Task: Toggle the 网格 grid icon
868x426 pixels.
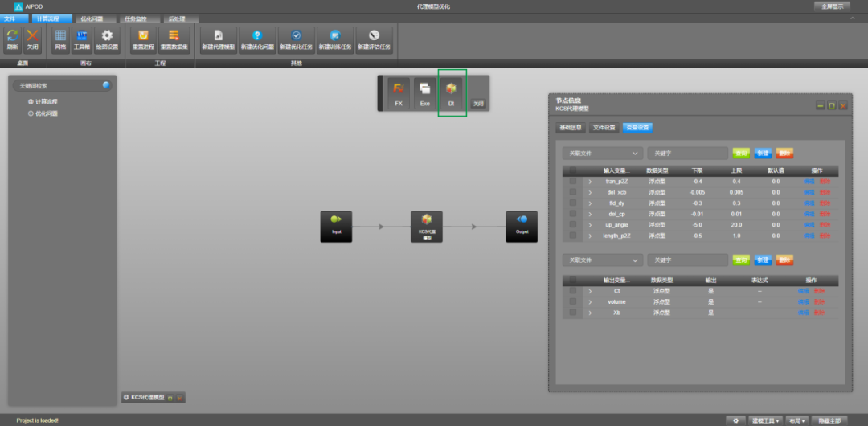Action: 60,36
